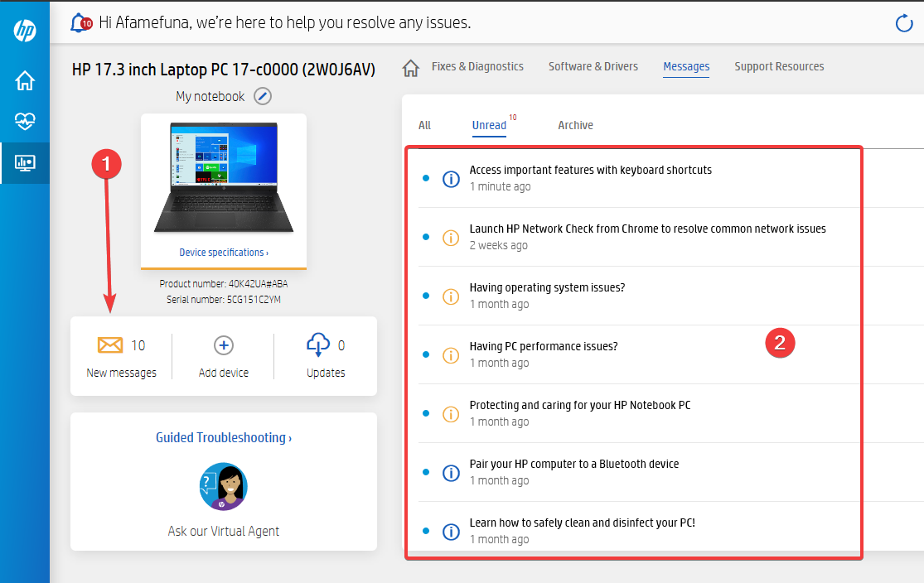This screenshot has height=583, width=924.
Task: Show All messages filter tab
Action: coord(424,125)
